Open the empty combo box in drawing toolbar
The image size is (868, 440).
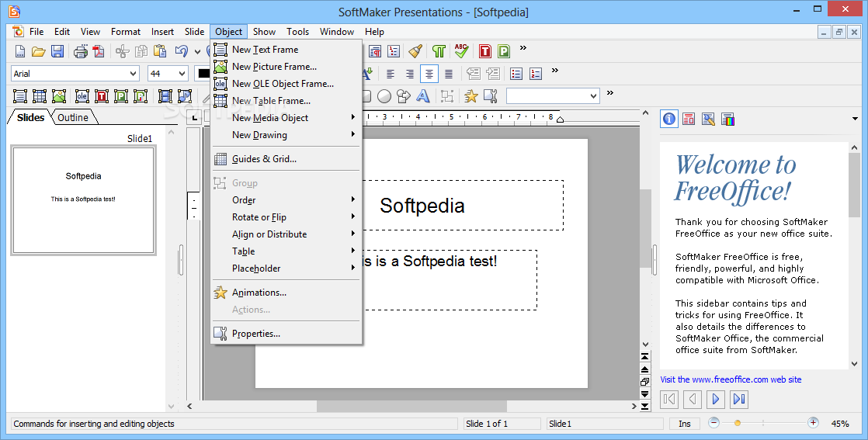point(593,96)
